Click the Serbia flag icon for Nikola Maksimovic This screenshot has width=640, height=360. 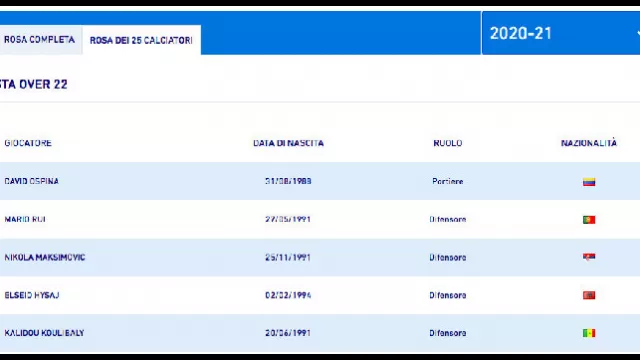pyautogui.click(x=589, y=257)
